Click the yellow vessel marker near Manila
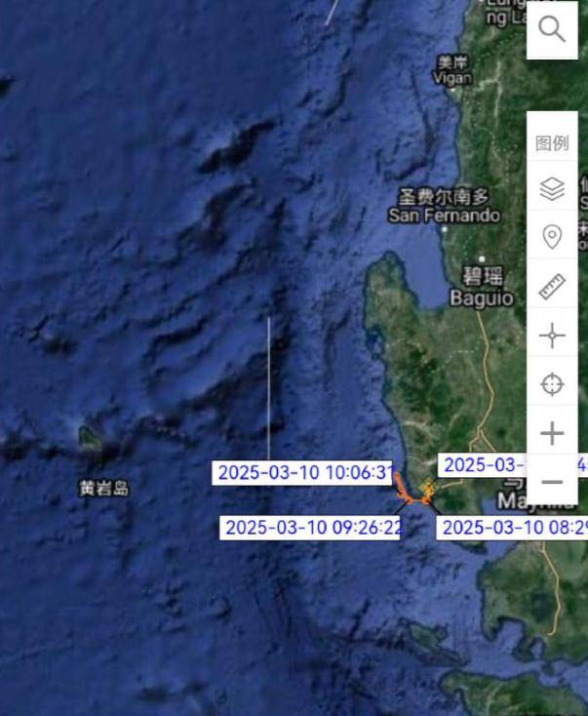The width and height of the screenshot is (588, 716). tap(428, 490)
